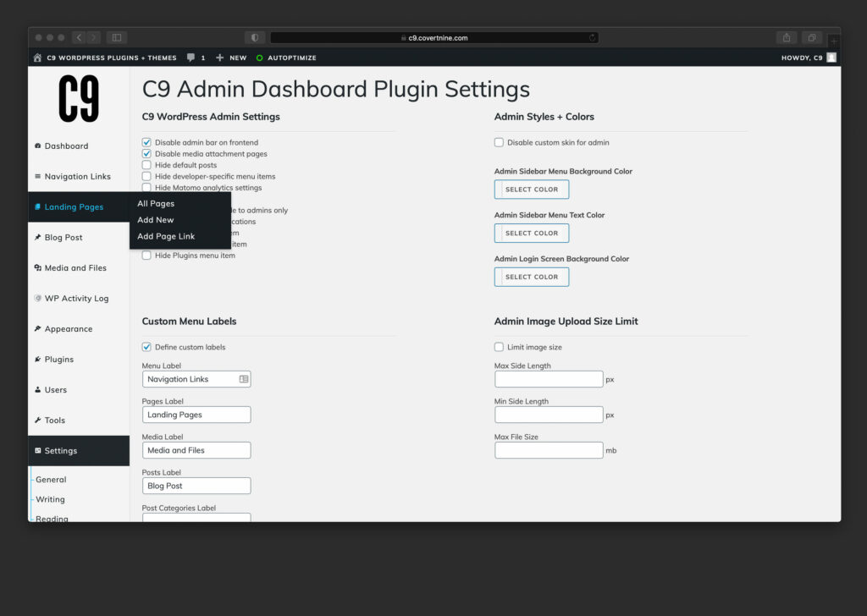Open the comments bubble icon
The width and height of the screenshot is (867, 616).
pos(191,58)
